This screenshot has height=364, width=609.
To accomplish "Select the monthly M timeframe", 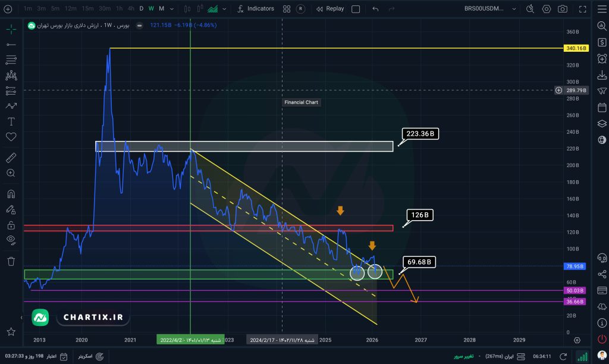I will (161, 9).
